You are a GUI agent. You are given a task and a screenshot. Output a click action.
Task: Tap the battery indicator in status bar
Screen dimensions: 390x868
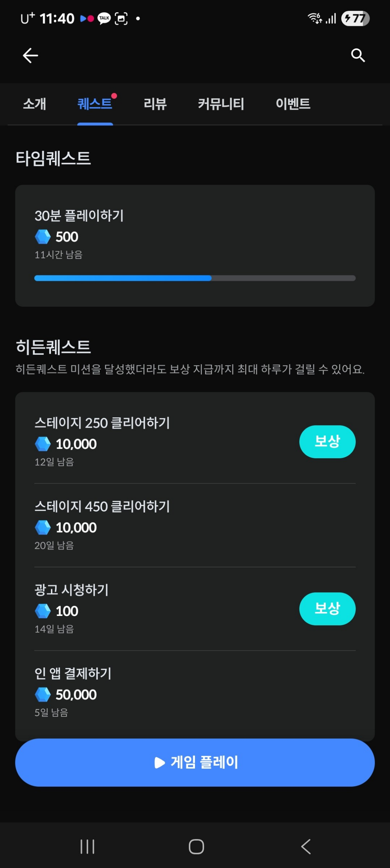point(355,18)
